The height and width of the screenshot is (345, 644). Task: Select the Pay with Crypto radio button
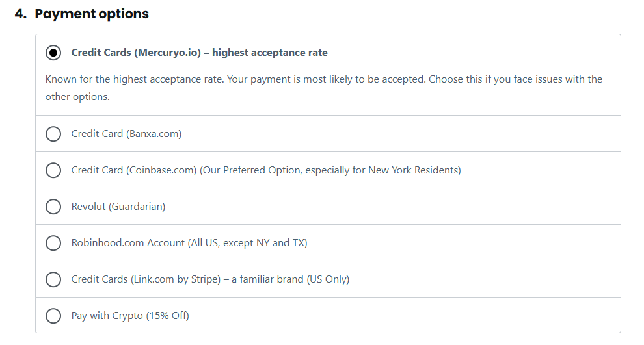(53, 316)
